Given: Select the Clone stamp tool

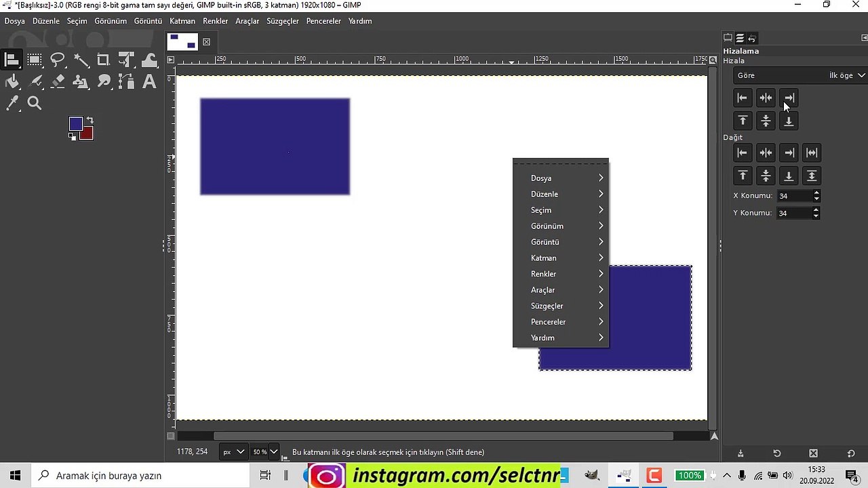Looking at the screenshot, I should pos(81,82).
